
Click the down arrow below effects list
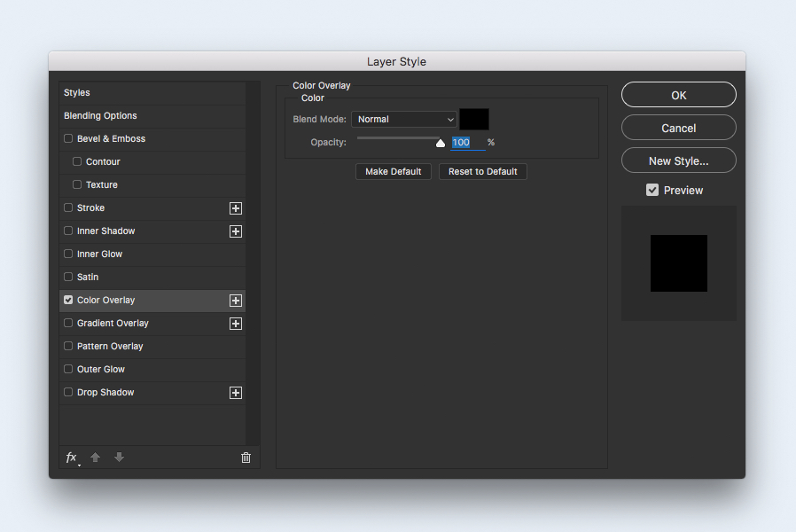(119, 458)
